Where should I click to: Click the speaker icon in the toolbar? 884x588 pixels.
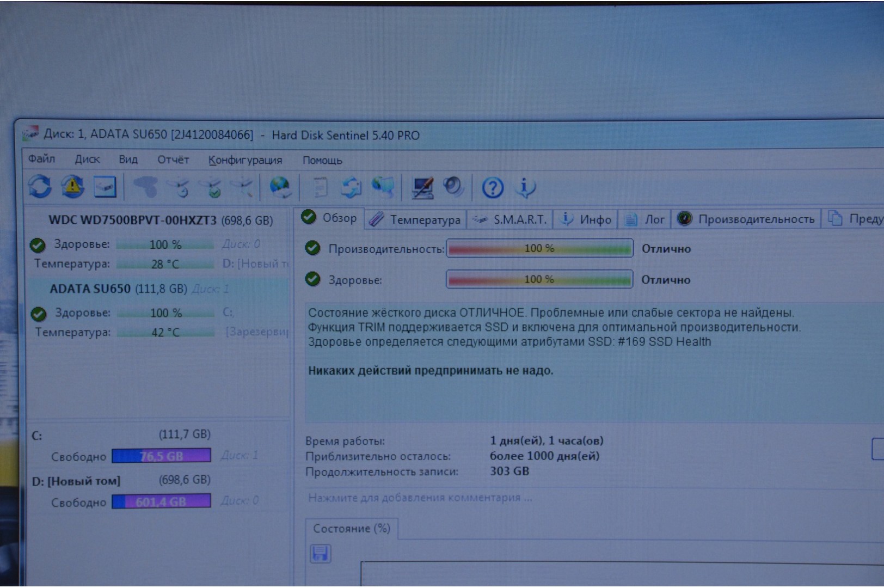[x=453, y=187]
